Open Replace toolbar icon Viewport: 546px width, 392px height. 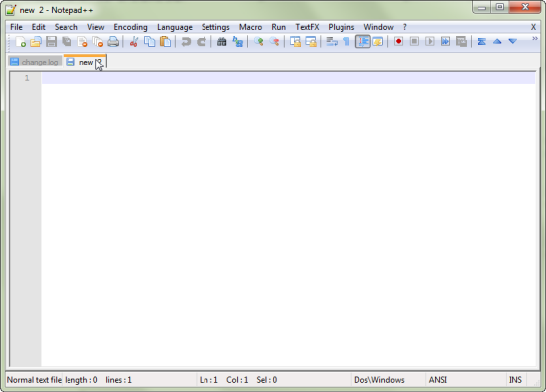pyautogui.click(x=238, y=42)
